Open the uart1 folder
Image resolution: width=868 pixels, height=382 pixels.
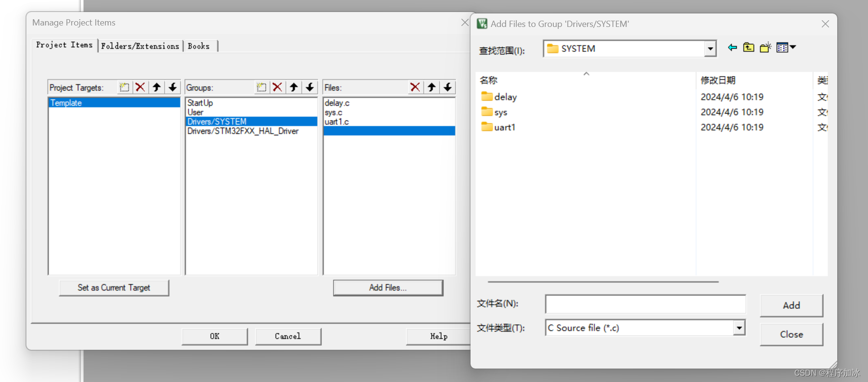pyautogui.click(x=498, y=127)
